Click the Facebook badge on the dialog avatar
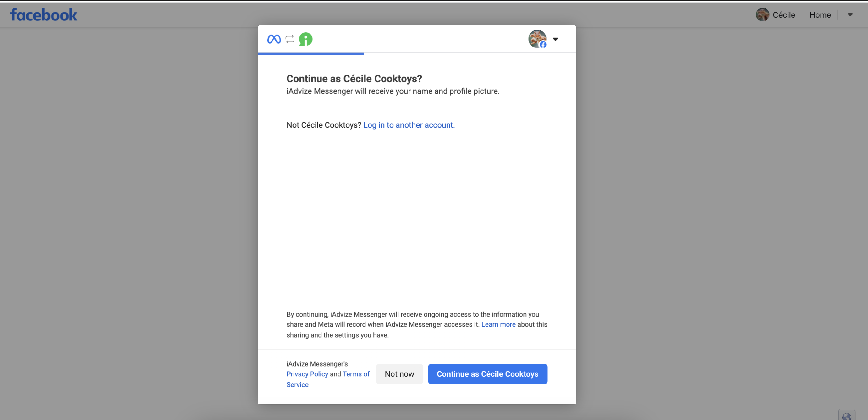This screenshot has width=868, height=420. (543, 45)
